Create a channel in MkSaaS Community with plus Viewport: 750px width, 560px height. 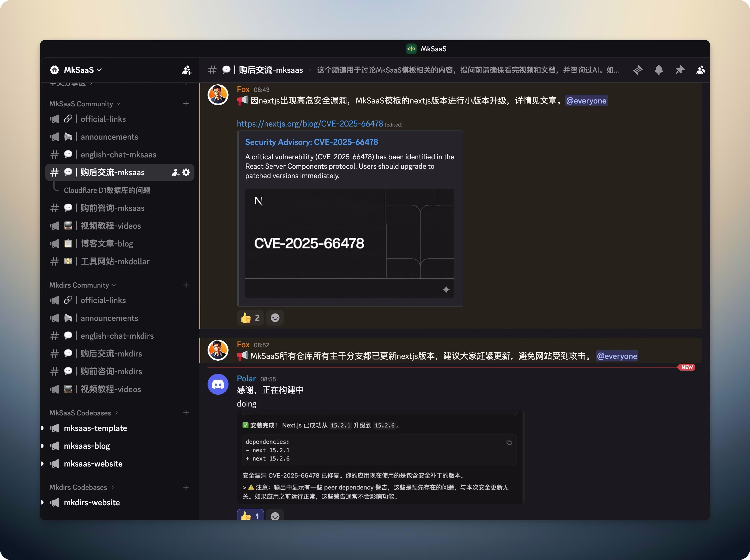186,104
